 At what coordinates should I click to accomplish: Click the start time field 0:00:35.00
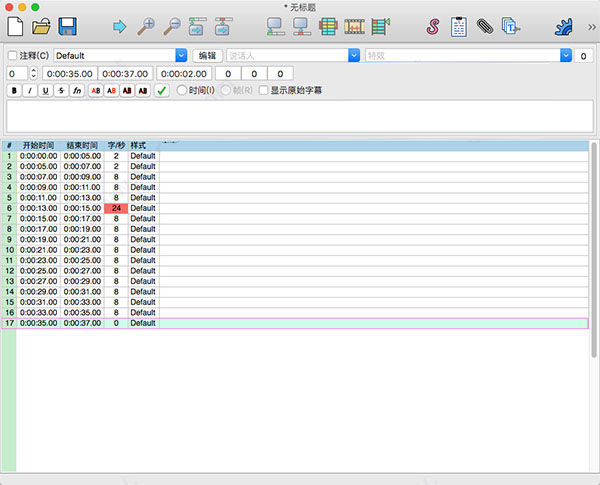(70, 74)
